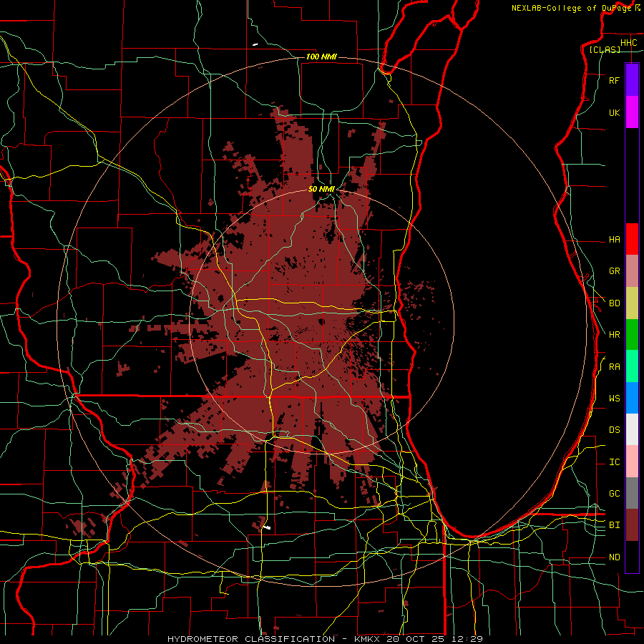Pick the bright green RA legend swatch
This screenshot has height=644, width=644.
tap(632, 366)
